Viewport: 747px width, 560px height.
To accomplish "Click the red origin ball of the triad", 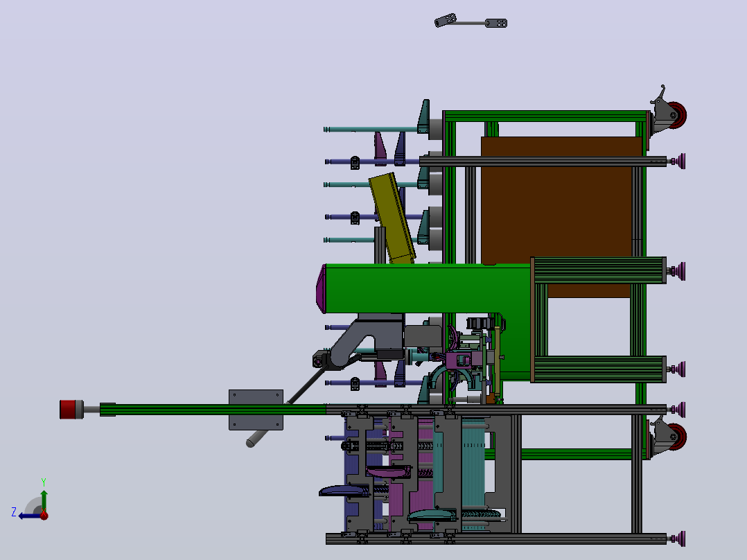I will [44, 515].
